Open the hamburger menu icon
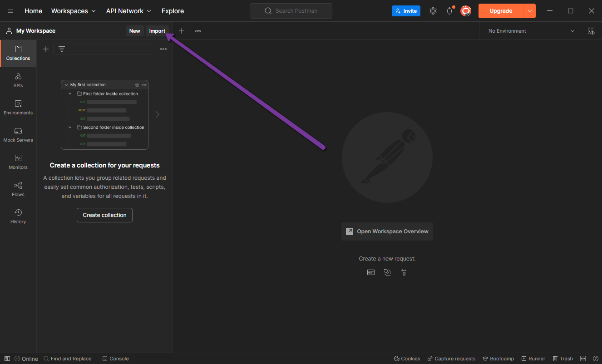 point(10,11)
